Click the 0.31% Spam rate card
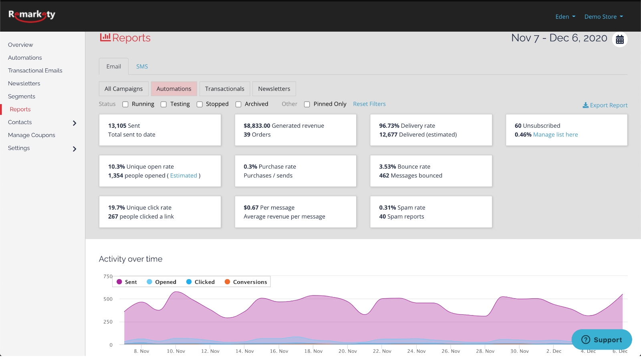Image resolution: width=641 pixels, height=364 pixels. click(x=431, y=212)
